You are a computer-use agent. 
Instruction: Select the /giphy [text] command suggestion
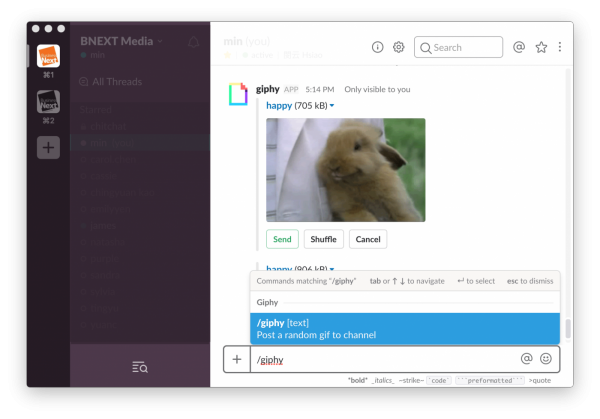(x=405, y=329)
